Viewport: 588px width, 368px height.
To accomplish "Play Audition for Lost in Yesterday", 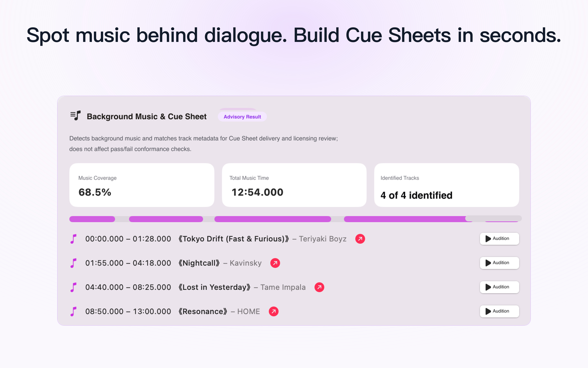I will [x=499, y=287].
